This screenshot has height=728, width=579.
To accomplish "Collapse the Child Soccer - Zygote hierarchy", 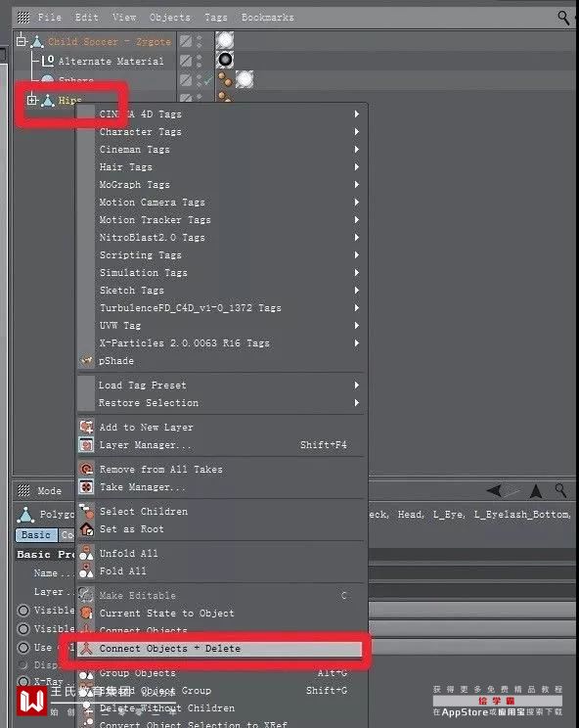I will 22,41.
